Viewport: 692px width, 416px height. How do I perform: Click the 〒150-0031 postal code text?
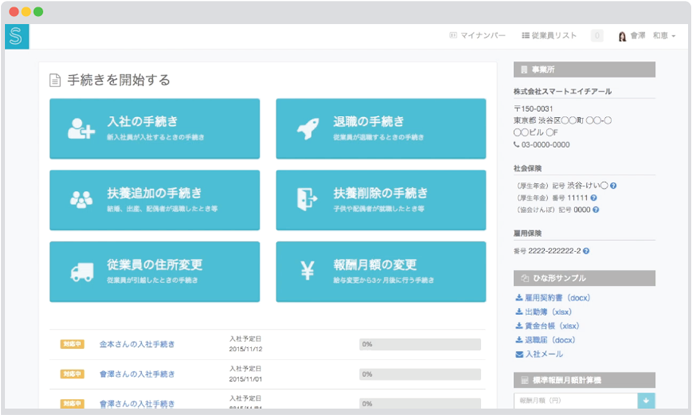pos(533,109)
